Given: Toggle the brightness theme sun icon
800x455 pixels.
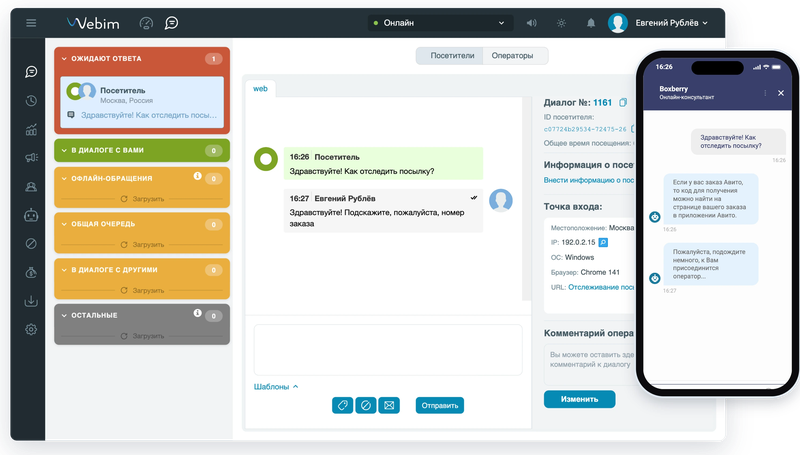Looking at the screenshot, I should pos(561,23).
